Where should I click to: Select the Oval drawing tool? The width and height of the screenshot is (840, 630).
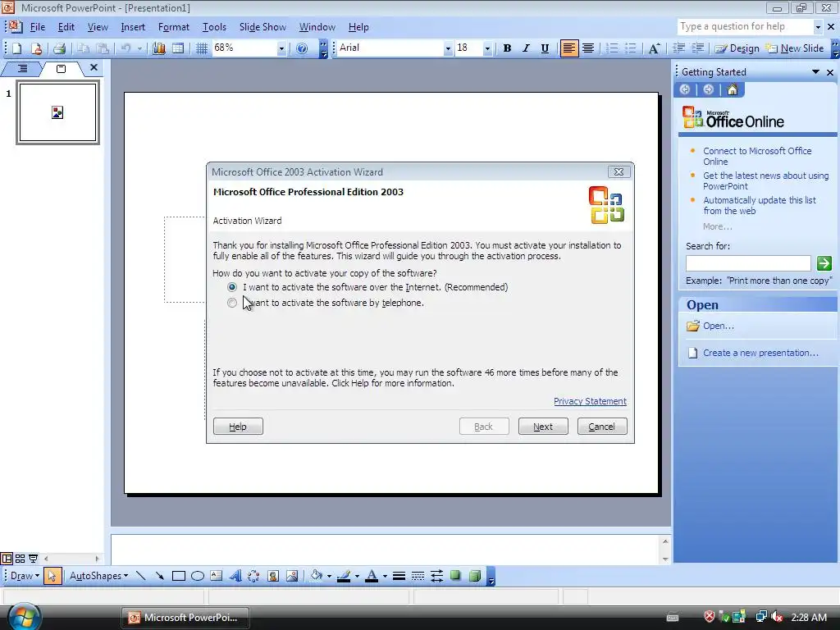pyautogui.click(x=198, y=576)
